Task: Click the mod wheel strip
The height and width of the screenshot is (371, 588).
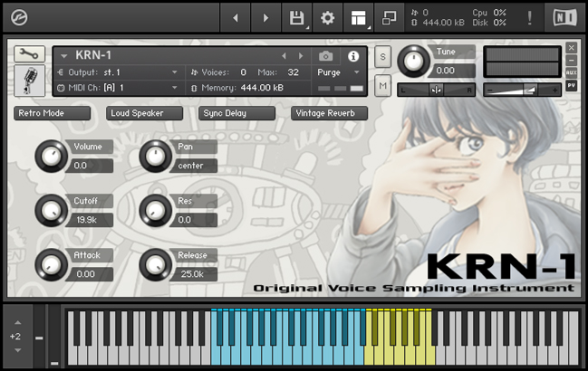Action: click(x=54, y=336)
